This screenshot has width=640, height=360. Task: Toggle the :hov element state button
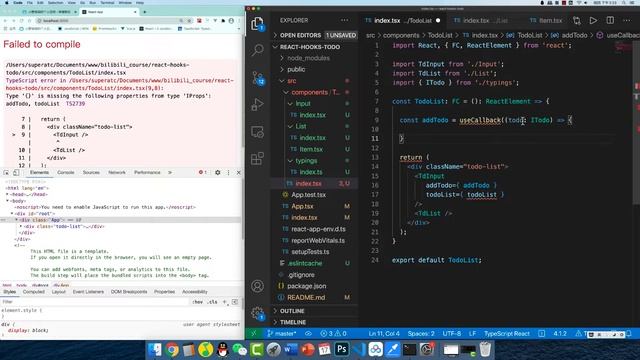pyautogui.click(x=198, y=302)
